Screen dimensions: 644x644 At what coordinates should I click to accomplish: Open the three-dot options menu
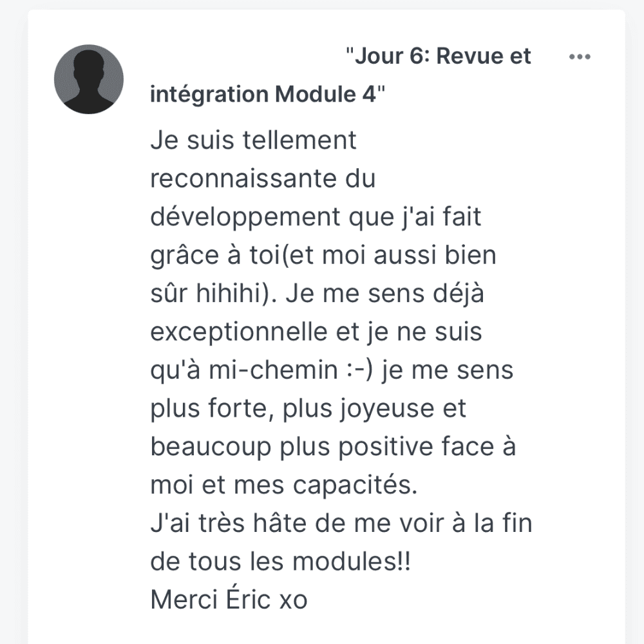click(580, 57)
